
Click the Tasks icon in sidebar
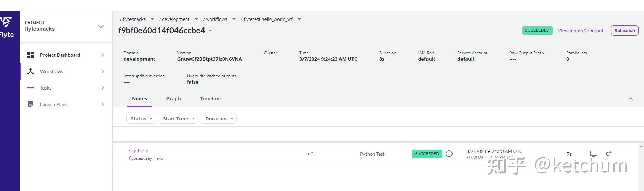coord(30,88)
